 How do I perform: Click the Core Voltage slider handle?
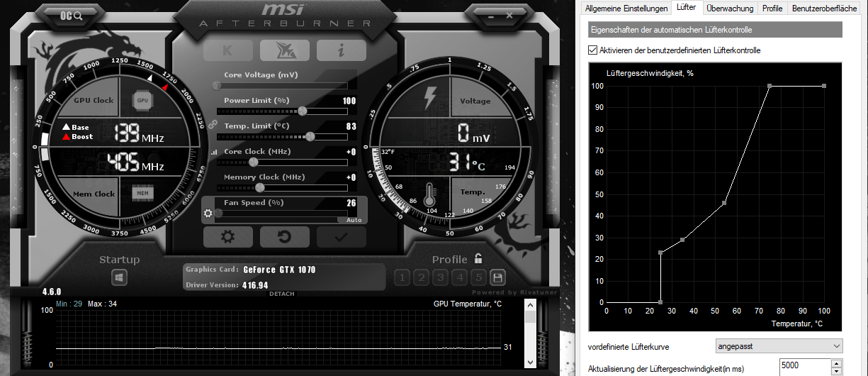point(217,85)
